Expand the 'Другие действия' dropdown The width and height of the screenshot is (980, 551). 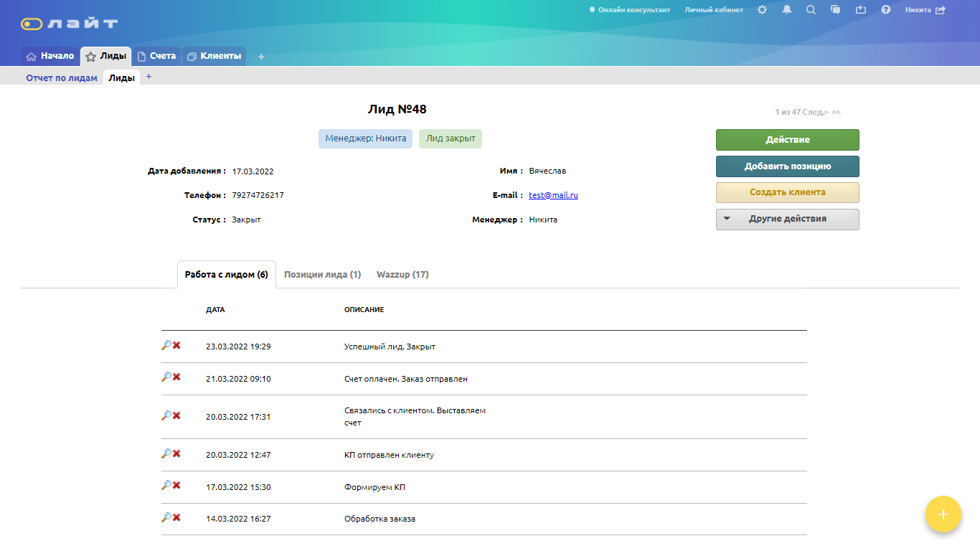(x=787, y=219)
